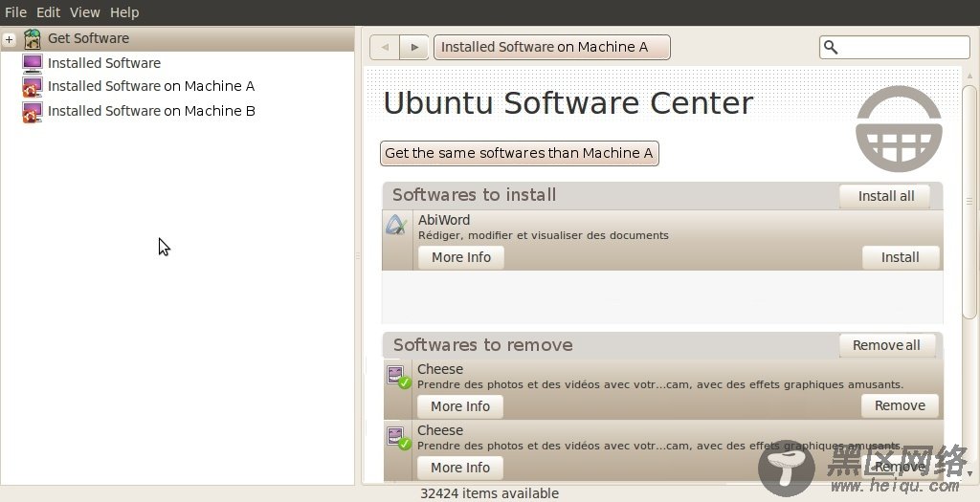Select Installed Software on Machine A entry
This screenshot has width=980, height=502.
(151, 86)
